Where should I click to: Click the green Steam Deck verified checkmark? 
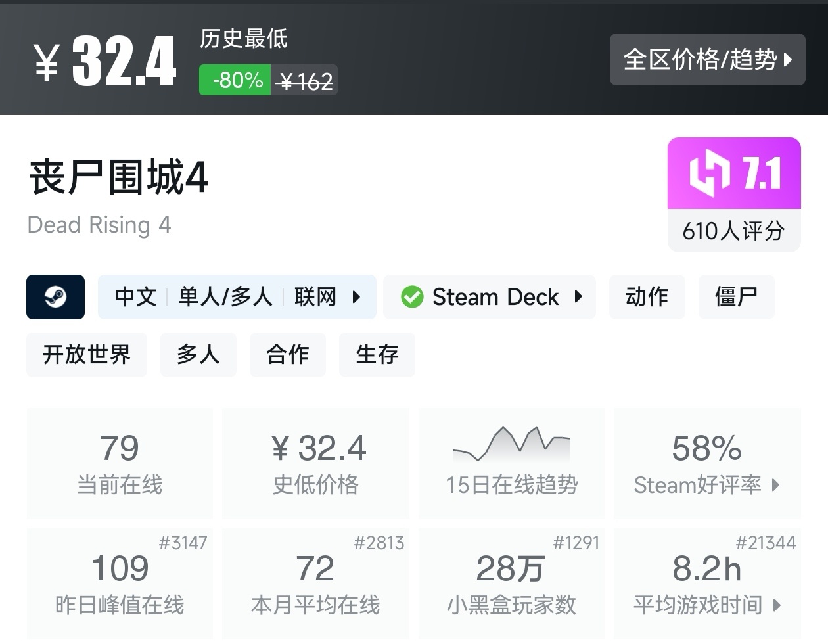coord(412,297)
